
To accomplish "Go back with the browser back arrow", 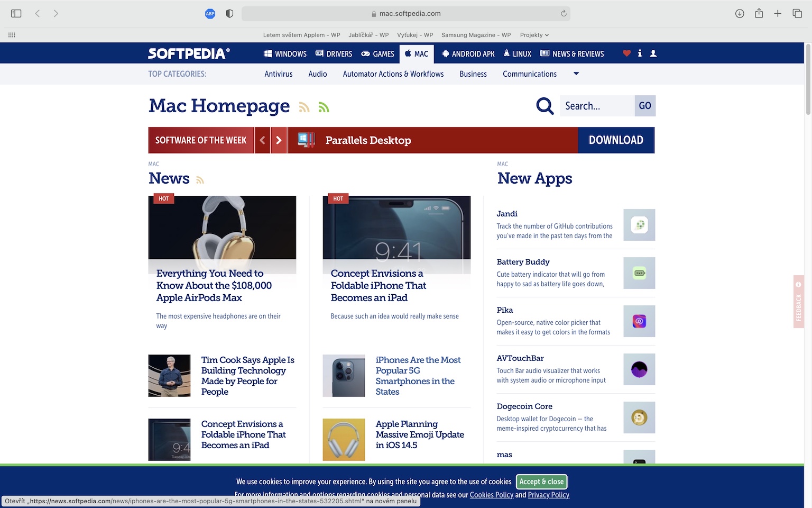I will [38, 13].
